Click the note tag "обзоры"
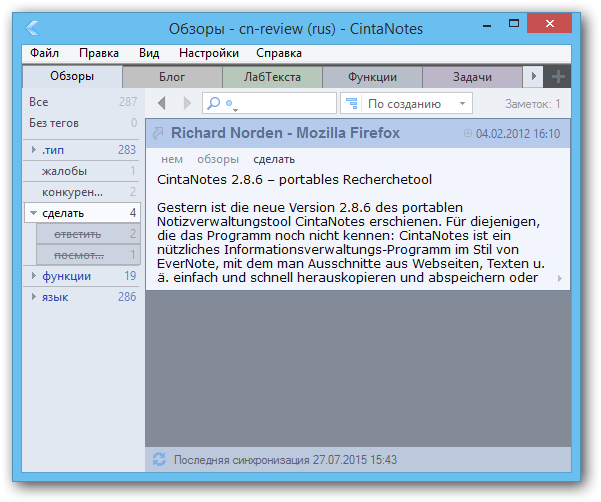601x502 pixels. [218, 159]
